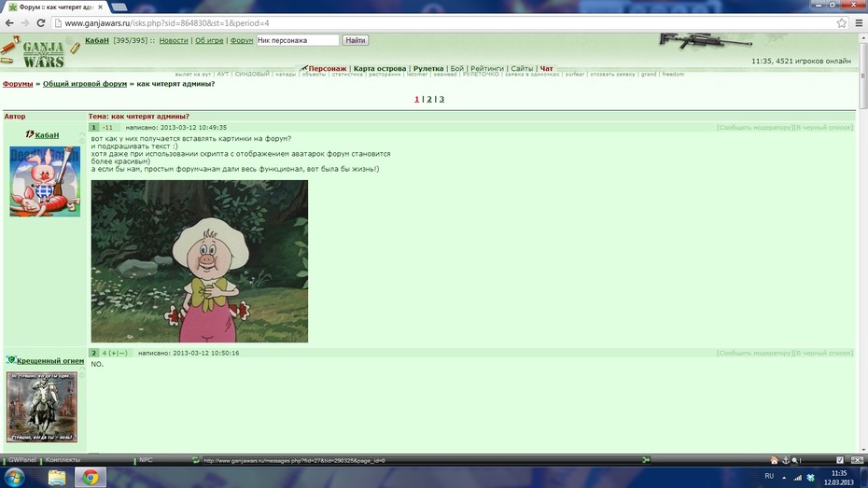Click the home icon in the GWPanel bar
Screen dimensions: 868x488
[775, 460]
